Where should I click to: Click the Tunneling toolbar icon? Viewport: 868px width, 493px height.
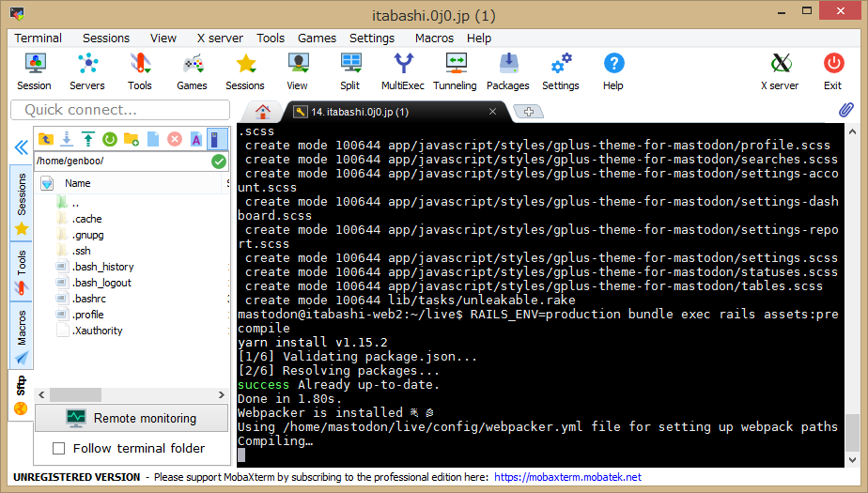click(455, 70)
